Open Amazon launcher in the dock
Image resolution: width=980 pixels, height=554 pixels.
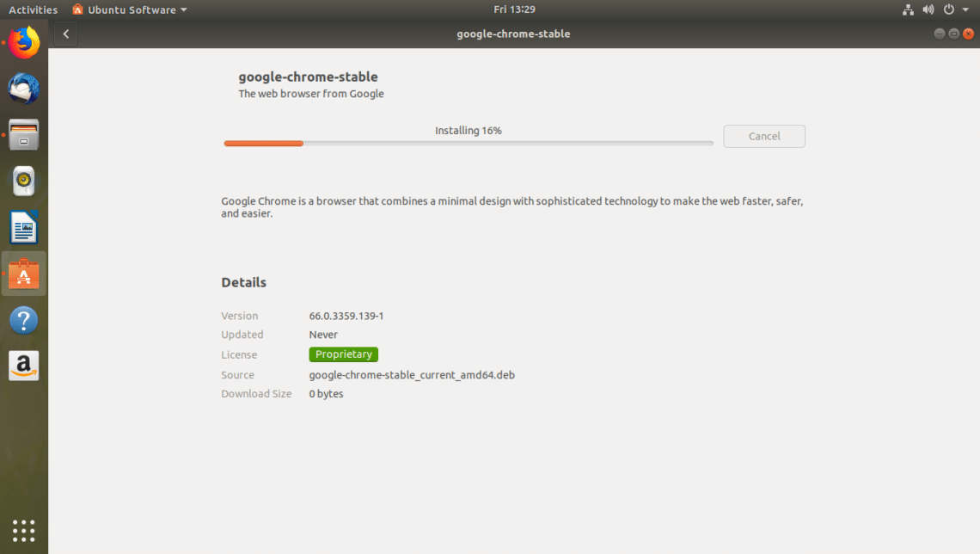pos(24,366)
